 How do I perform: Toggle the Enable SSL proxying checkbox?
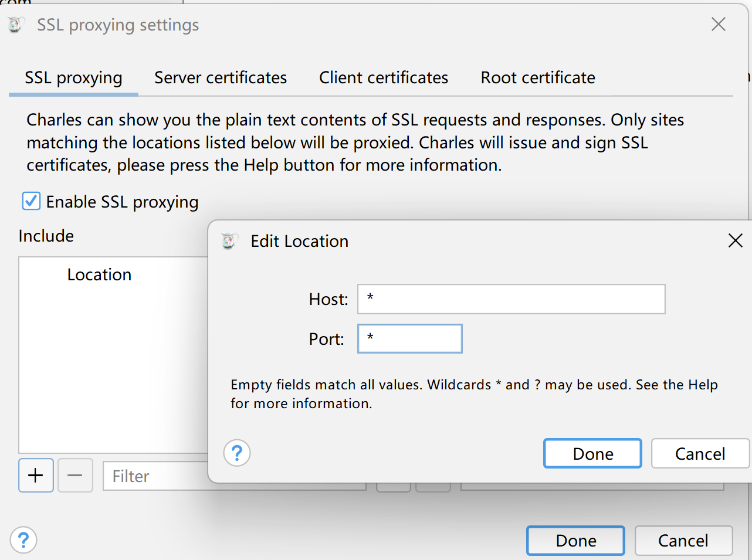point(31,201)
